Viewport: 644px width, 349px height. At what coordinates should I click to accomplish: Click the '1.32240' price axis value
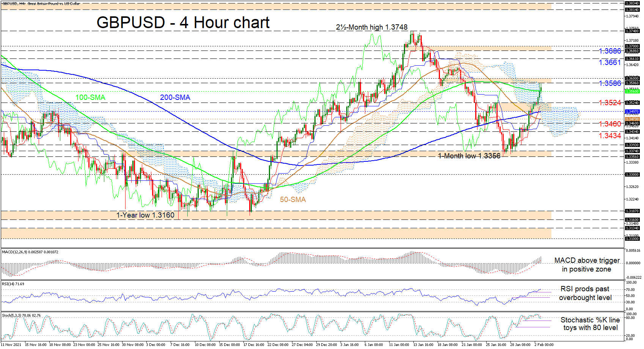(x=632, y=199)
